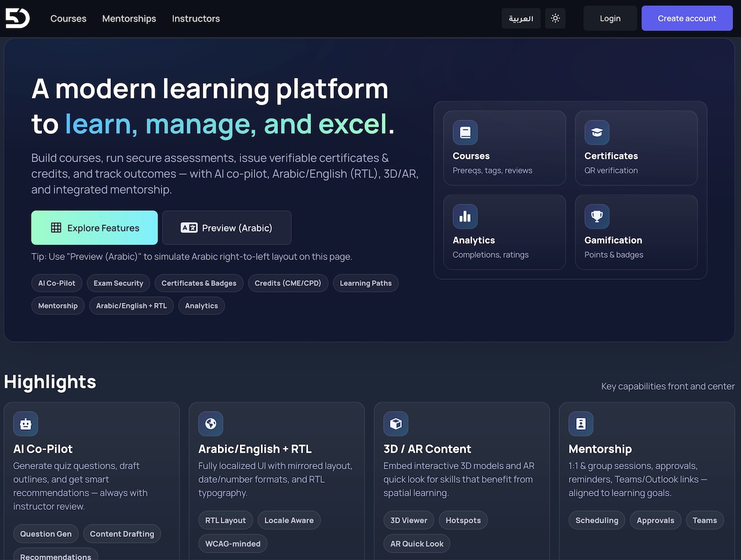Click the Gamification trophy icon

tap(597, 217)
